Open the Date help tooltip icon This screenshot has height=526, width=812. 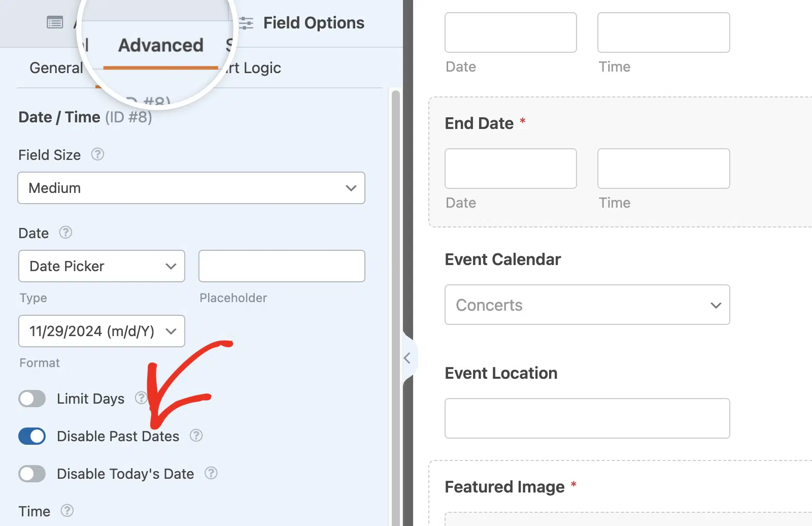pyautogui.click(x=65, y=233)
